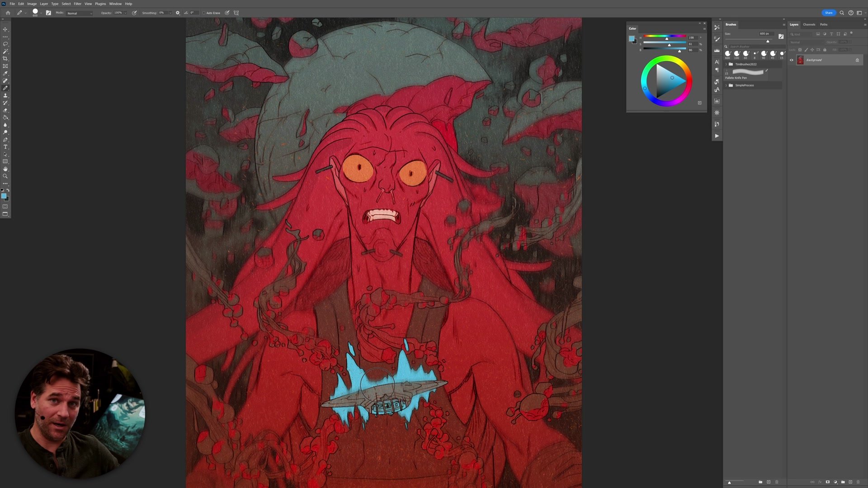The height and width of the screenshot is (488, 868).
Task: Open Photoshop Search from the top bar
Action: (841, 13)
